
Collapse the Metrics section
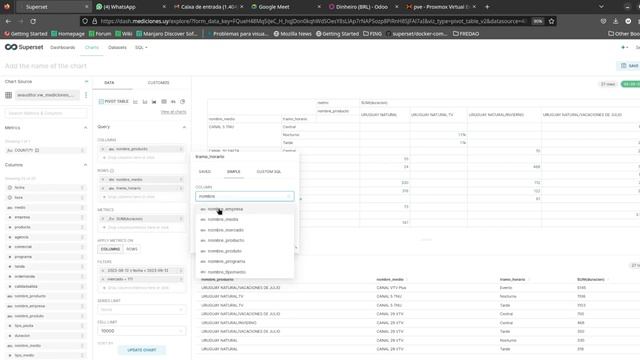[x=85, y=128]
